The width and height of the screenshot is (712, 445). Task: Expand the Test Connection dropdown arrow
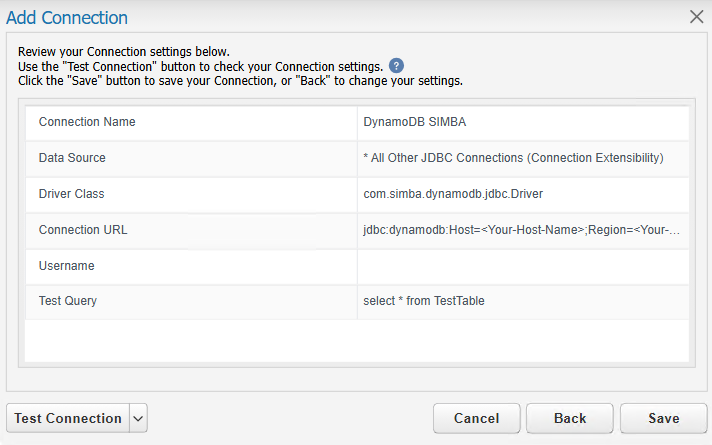(x=138, y=418)
